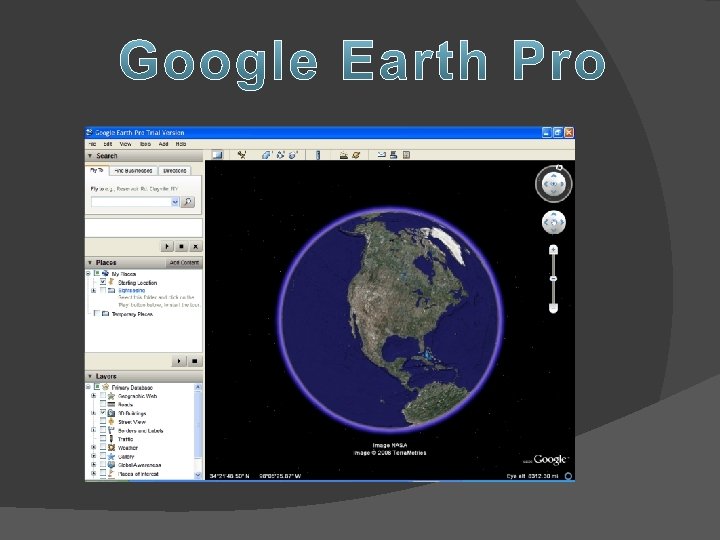Image resolution: width=720 pixels, height=540 pixels.
Task: Expand the Sightseeing folder node
Action: tap(94, 290)
